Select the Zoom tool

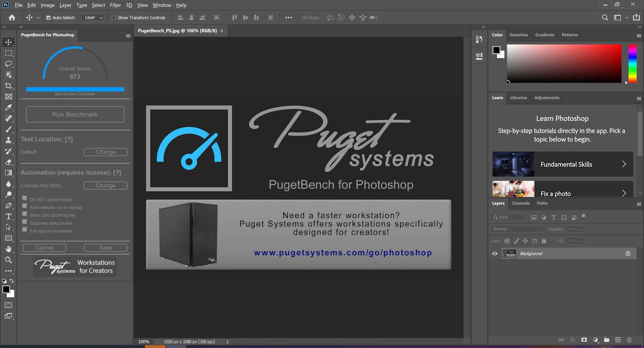(x=8, y=260)
